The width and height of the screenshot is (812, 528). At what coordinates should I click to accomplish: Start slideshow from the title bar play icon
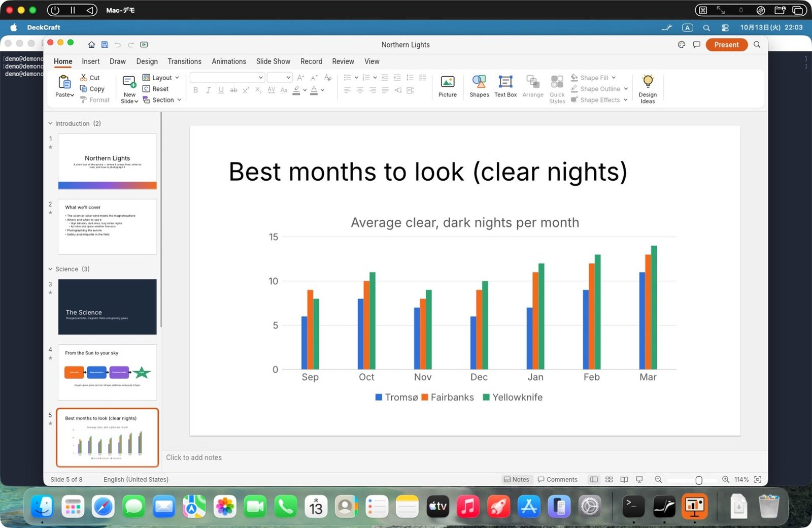point(144,45)
